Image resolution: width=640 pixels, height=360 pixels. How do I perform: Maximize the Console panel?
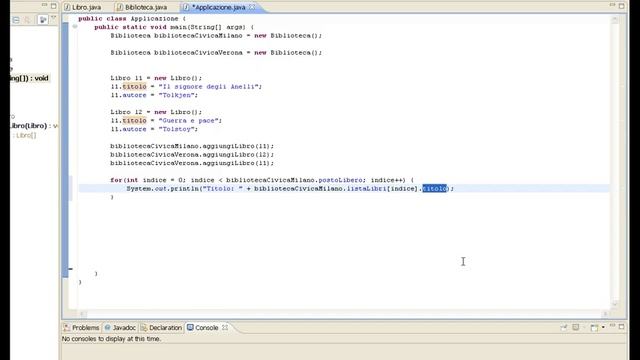tap(622, 327)
